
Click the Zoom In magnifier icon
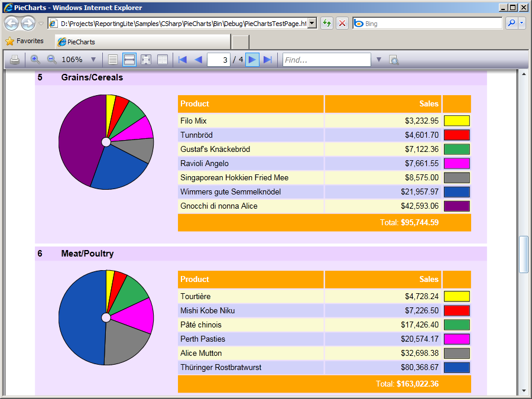(35, 60)
